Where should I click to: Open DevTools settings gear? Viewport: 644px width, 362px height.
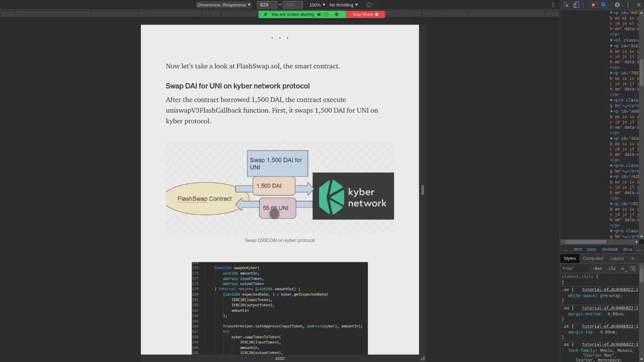coord(617,5)
